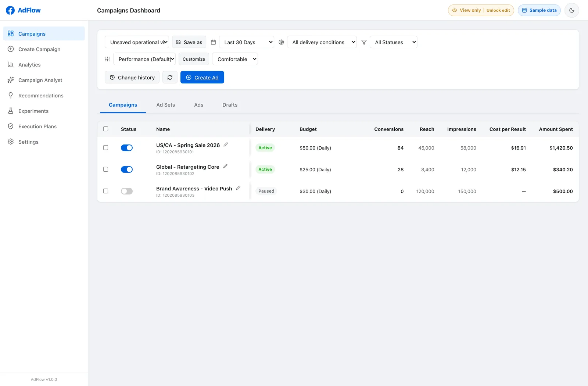Click the refresh icon button

pyautogui.click(x=170, y=77)
